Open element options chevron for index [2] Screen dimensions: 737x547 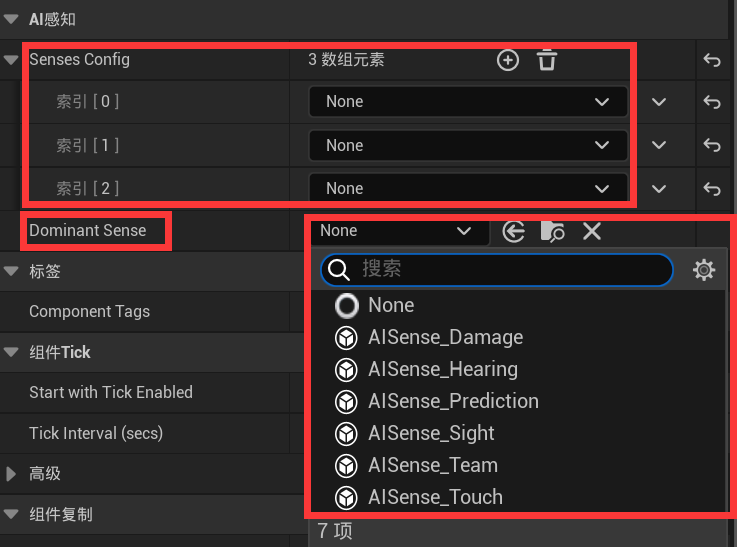[x=659, y=189]
